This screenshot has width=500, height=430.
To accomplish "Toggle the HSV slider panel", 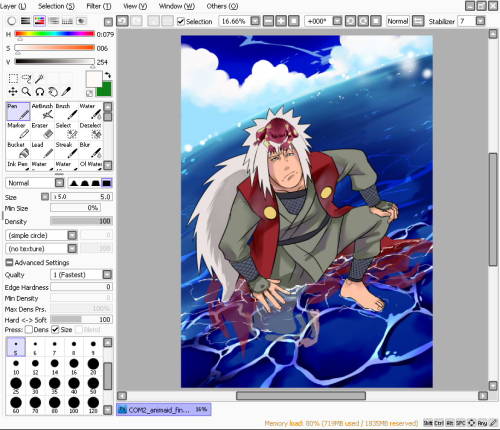I will 39,21.
